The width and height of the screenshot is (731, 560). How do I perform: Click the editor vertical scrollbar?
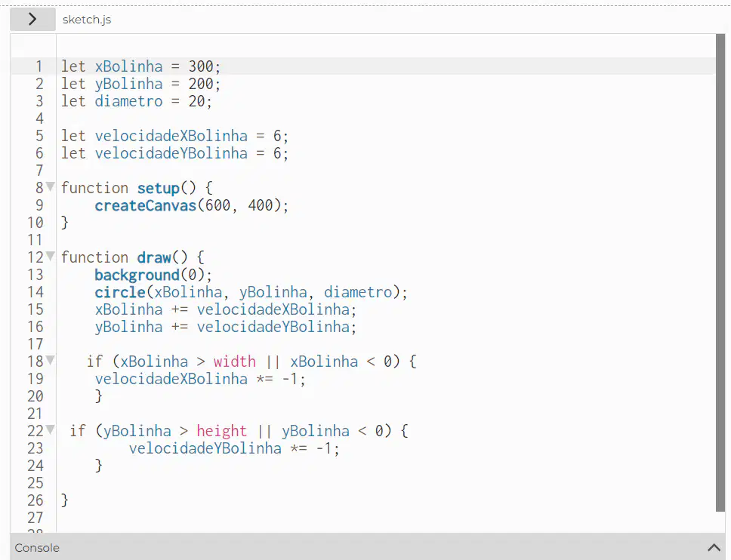click(x=720, y=272)
